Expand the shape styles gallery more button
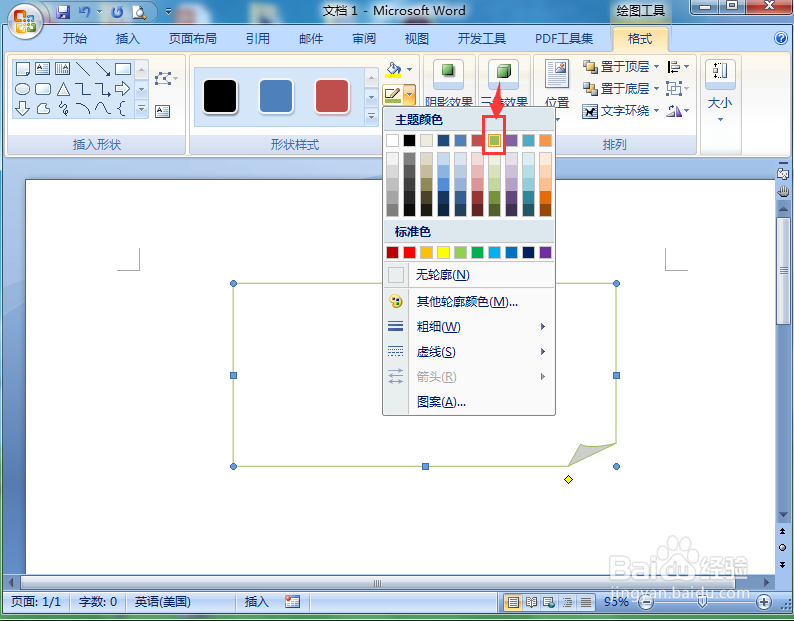Viewport: 794px width, 621px height. 371,117
